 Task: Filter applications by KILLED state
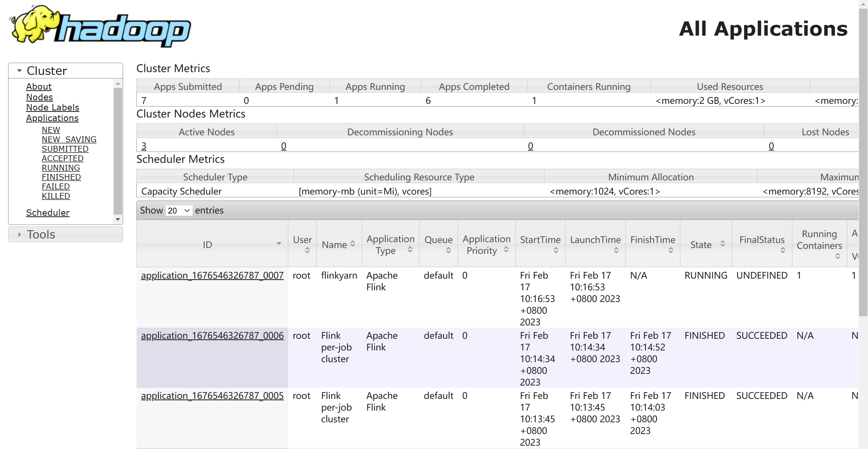[56, 196]
